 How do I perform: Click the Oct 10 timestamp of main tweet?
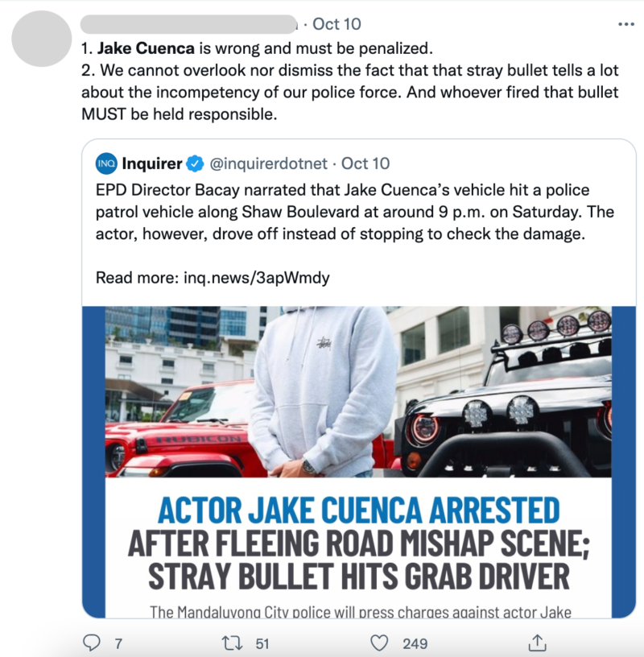[x=337, y=24]
